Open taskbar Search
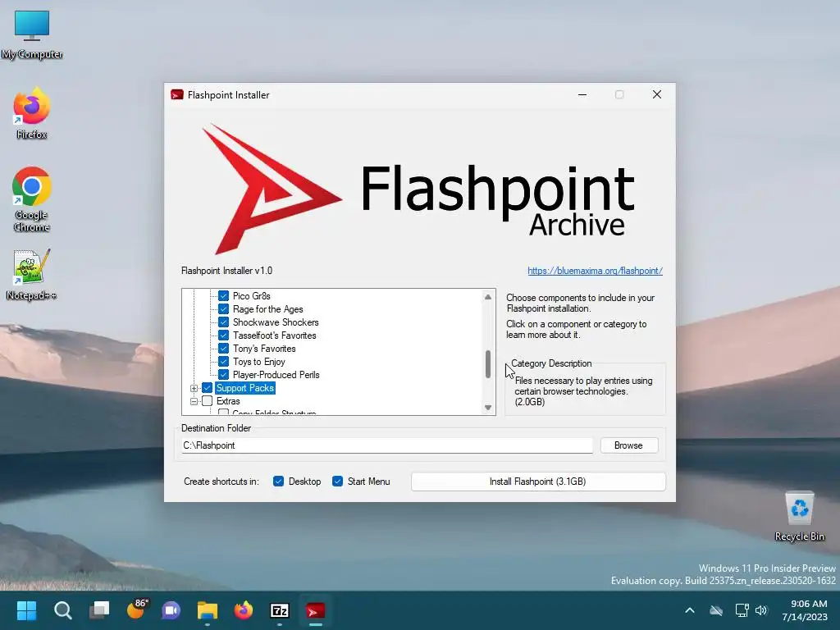 (x=62, y=610)
